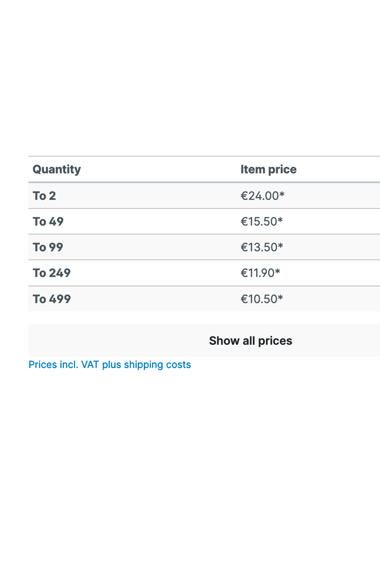Click the asterisk after the €11.90 price
Screen dimensions: 380x588
click(x=277, y=271)
